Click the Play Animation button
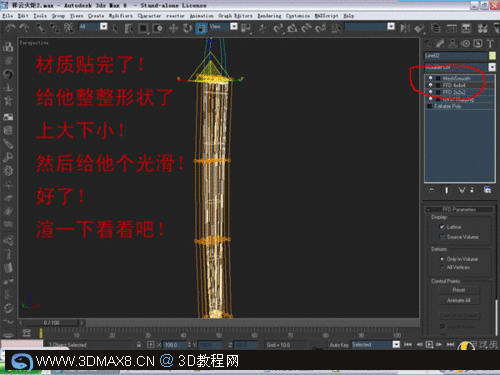Viewport: 500px width, 375px height. (x=429, y=344)
